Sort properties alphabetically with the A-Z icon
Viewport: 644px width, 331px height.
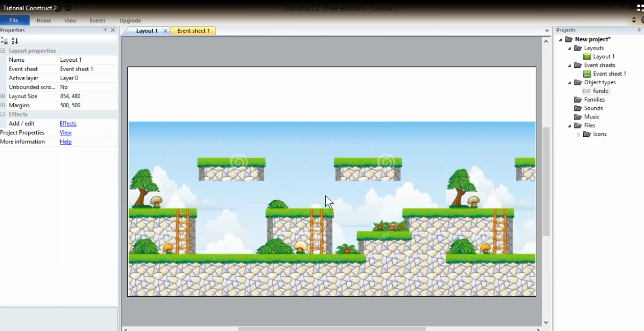pos(14,40)
